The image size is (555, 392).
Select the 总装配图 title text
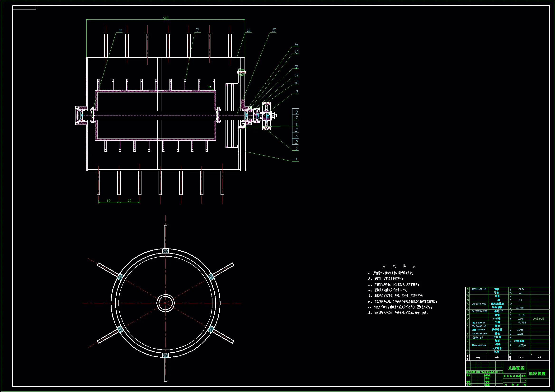tap(516, 368)
